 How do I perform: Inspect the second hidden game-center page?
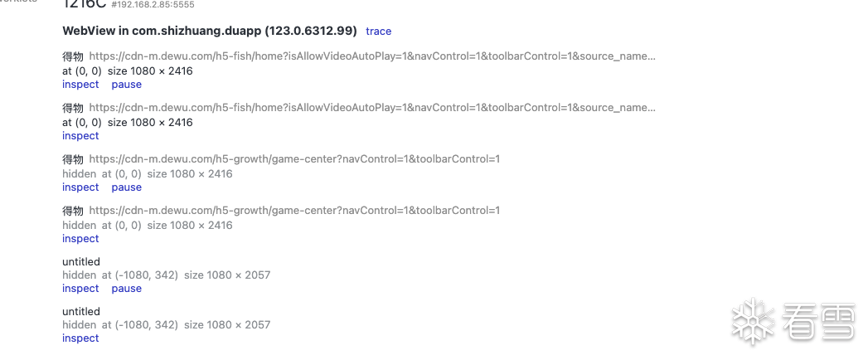pos(80,239)
